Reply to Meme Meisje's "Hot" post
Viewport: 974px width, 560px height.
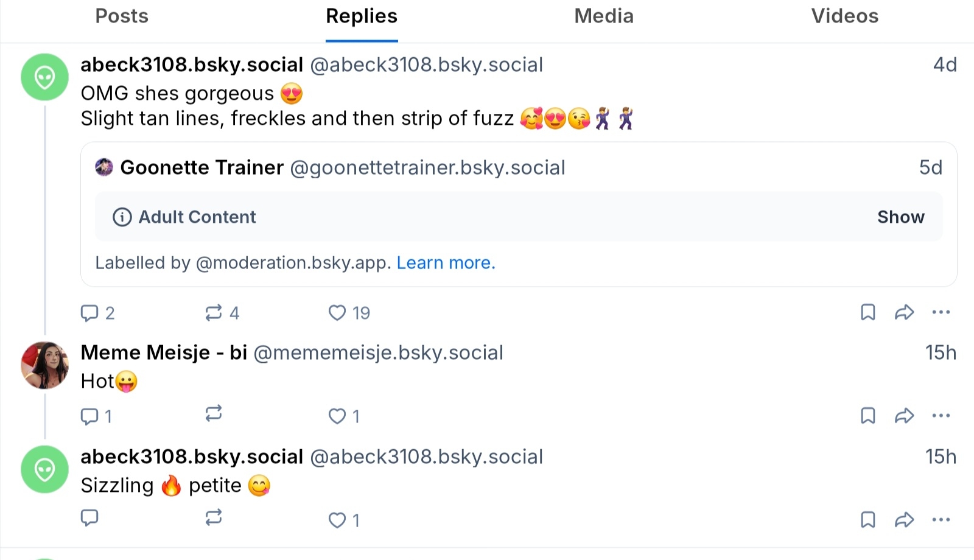point(89,416)
